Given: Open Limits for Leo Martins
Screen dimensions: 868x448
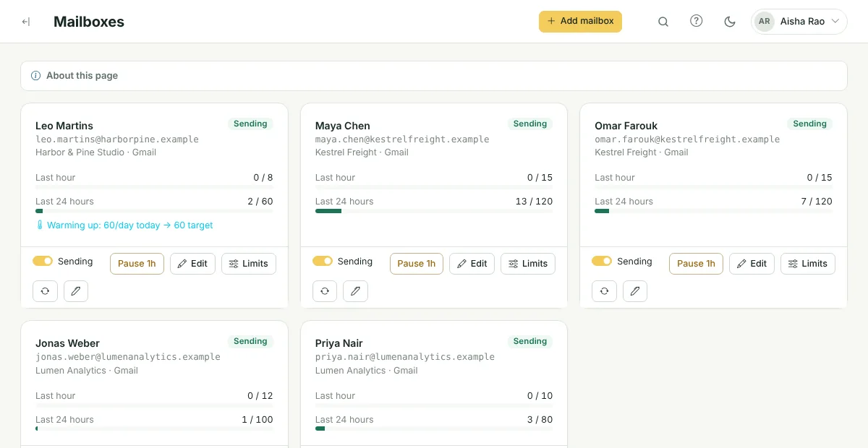Looking at the screenshot, I should click(249, 264).
